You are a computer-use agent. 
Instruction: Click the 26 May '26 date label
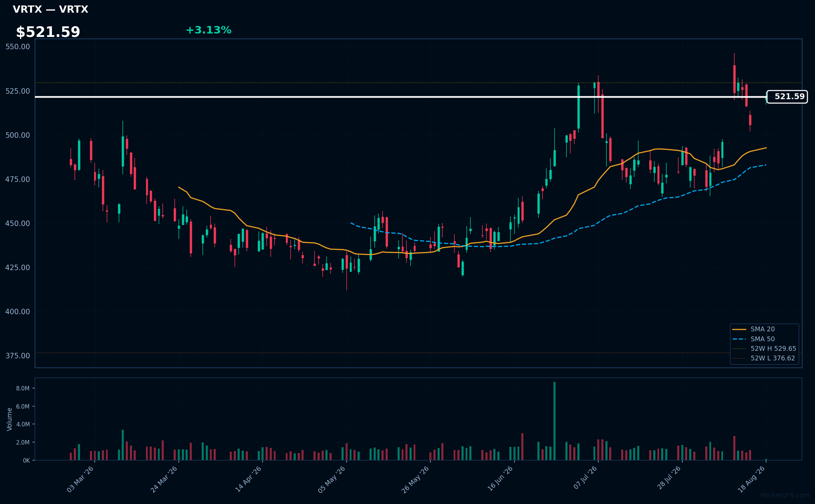click(x=415, y=479)
